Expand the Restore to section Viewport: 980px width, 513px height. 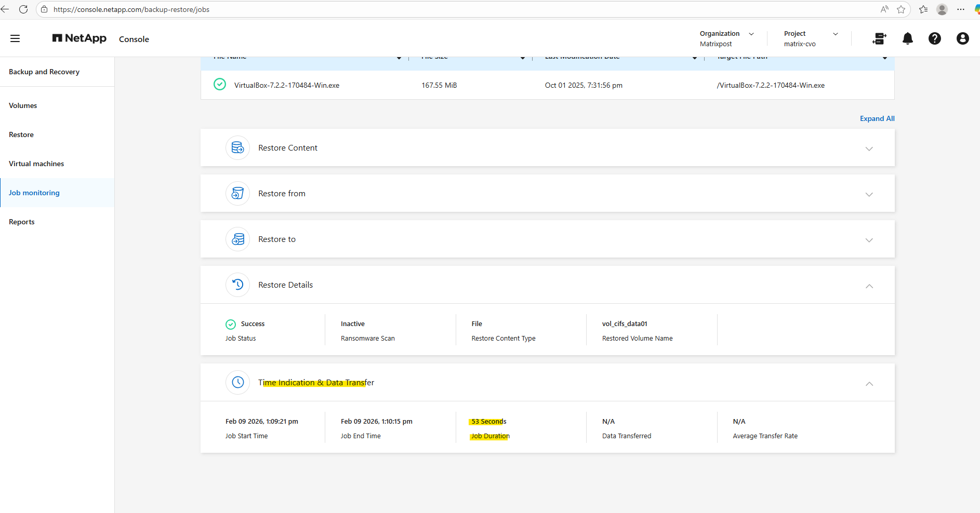(x=869, y=240)
